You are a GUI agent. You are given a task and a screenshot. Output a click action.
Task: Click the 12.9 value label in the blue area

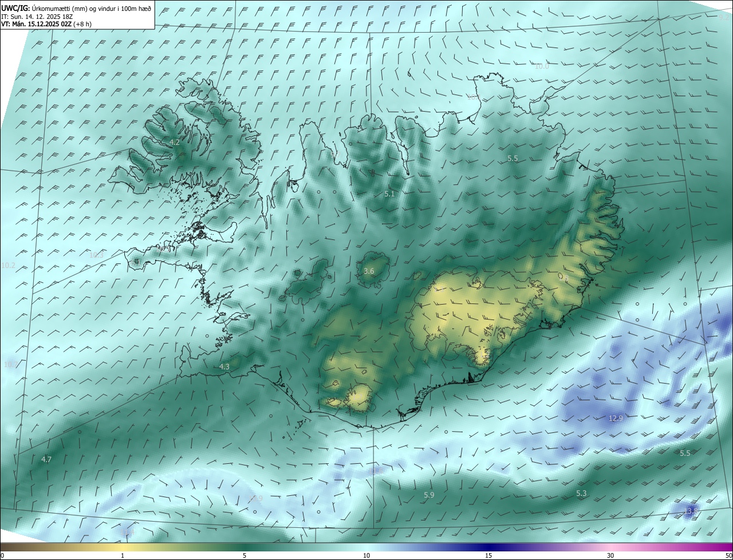pos(616,419)
